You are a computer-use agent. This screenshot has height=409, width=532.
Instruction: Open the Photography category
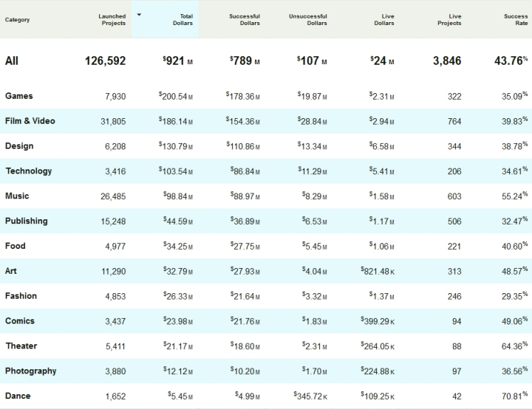[x=30, y=371]
